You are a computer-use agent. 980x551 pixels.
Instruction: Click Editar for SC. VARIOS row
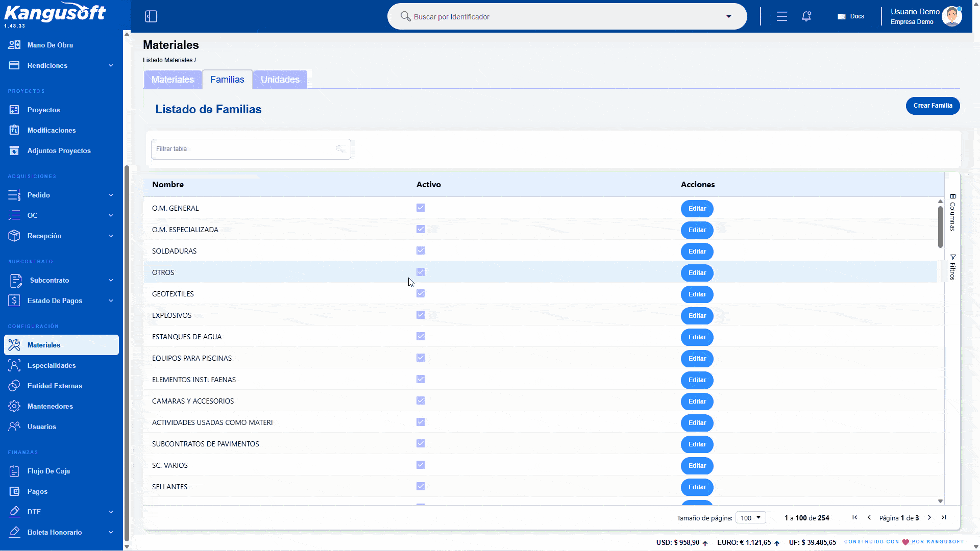point(697,466)
